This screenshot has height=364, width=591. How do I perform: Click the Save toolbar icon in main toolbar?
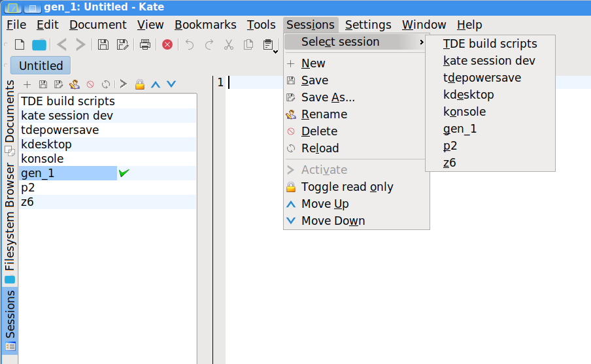[103, 45]
